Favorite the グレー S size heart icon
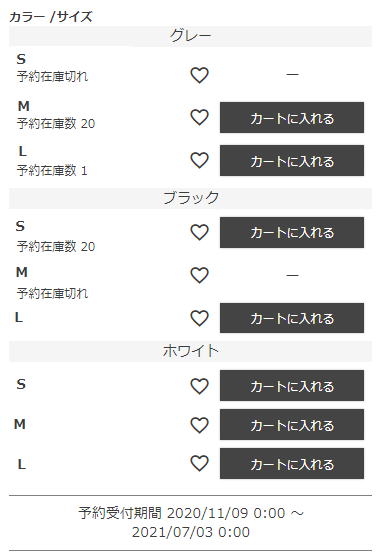The width and height of the screenshot is (385, 560). [x=199, y=75]
